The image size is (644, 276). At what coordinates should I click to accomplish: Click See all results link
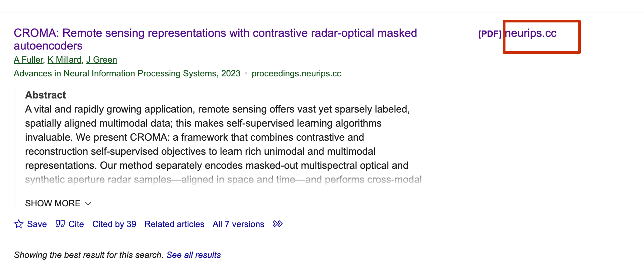coord(193,255)
